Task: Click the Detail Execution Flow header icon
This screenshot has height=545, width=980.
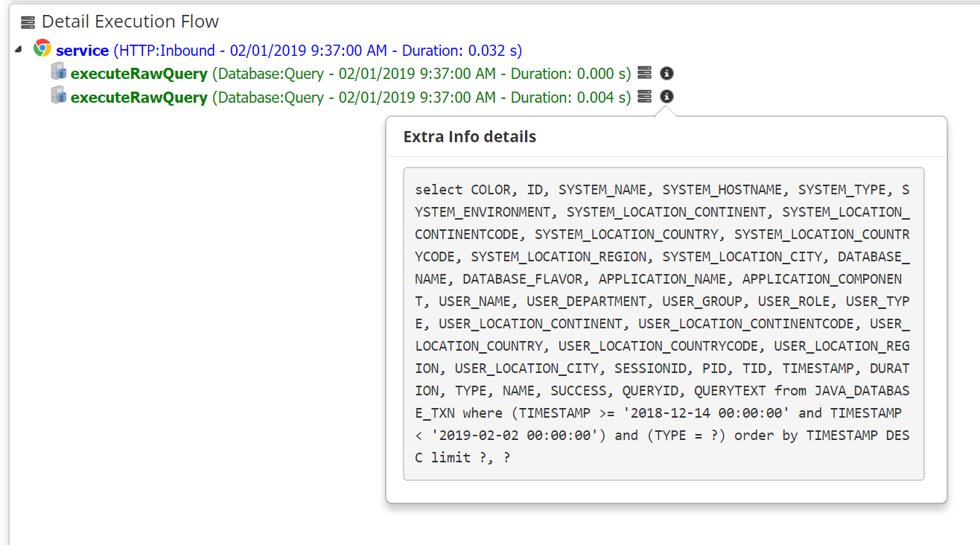Action: (x=28, y=23)
